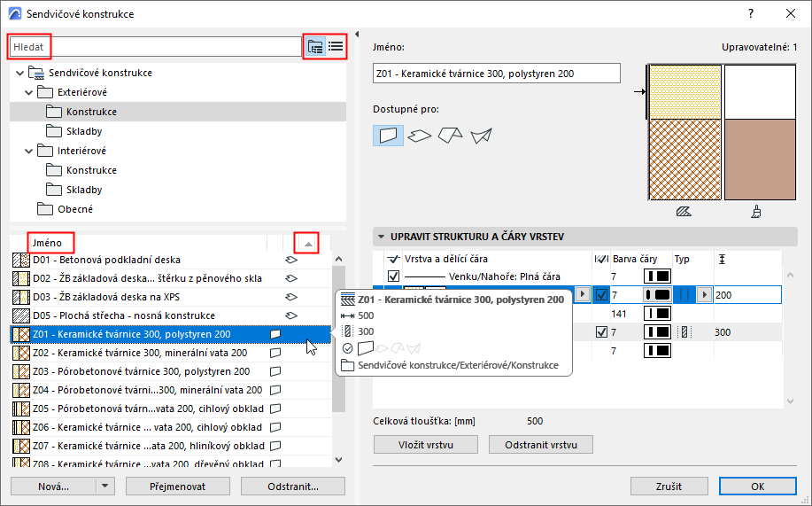Select Z03 - Pórobetonové tvárnice 300, polystyren 200
This screenshot has width=812, height=506.
pos(171,371)
